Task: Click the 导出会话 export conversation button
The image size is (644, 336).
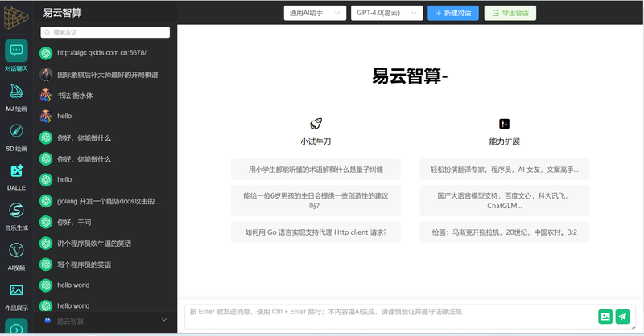Action: 510,13
